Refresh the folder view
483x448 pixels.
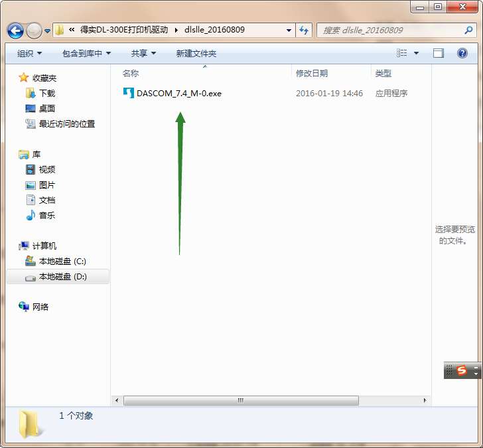coord(304,30)
